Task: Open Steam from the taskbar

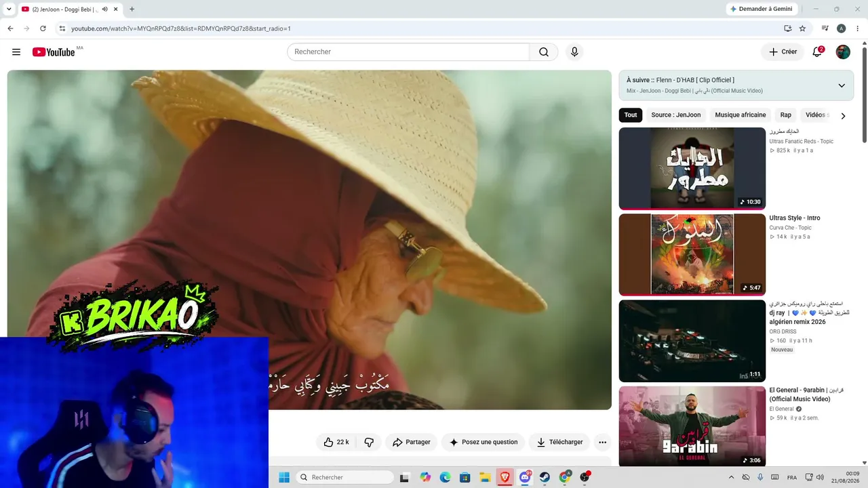Action: click(545, 477)
